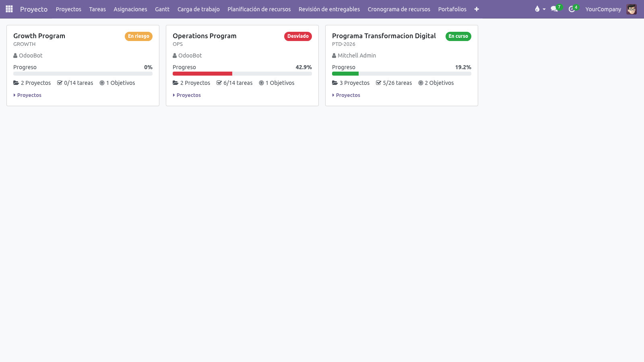The image size is (644, 362).
Task: Click the Proyecto app title
Action: pyautogui.click(x=34, y=9)
